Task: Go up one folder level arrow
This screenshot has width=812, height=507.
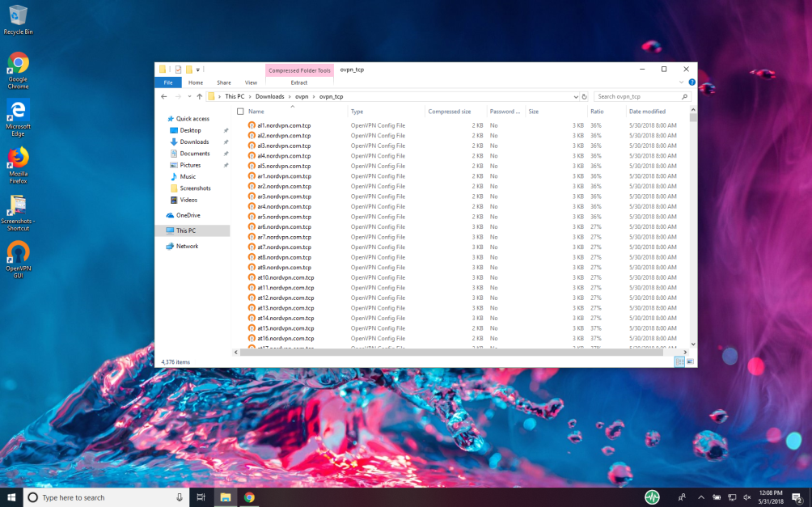Action: coord(200,97)
